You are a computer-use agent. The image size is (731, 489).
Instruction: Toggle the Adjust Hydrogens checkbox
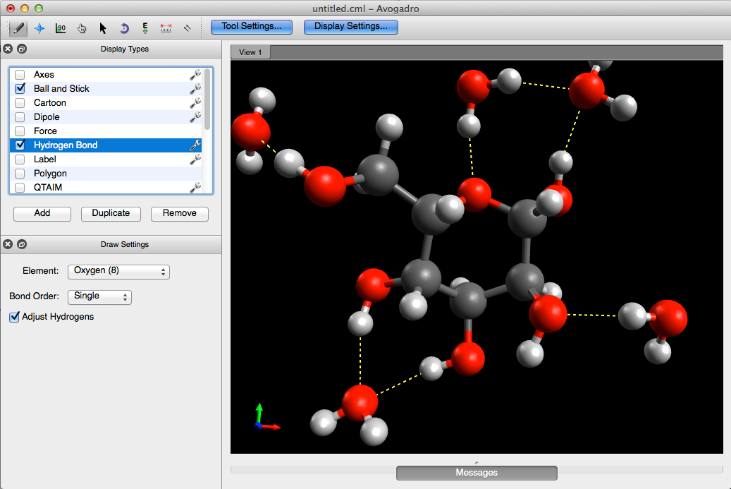point(14,317)
